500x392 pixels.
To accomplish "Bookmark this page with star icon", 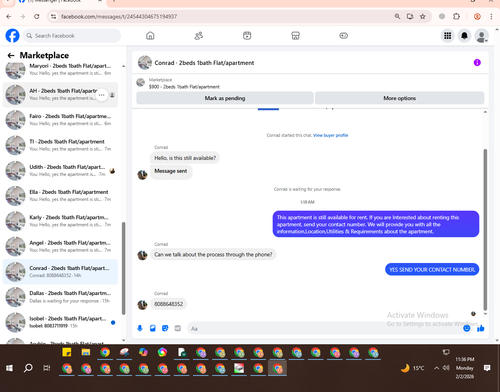I will coord(423,16).
